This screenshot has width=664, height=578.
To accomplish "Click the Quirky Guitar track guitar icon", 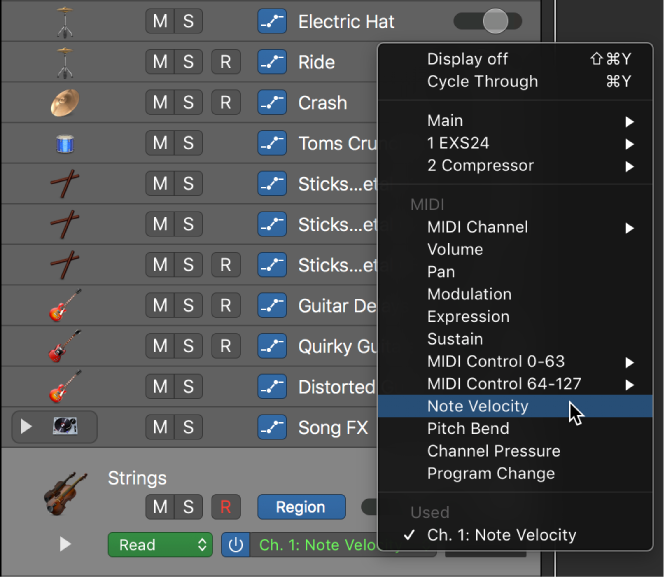I will pos(65,346).
